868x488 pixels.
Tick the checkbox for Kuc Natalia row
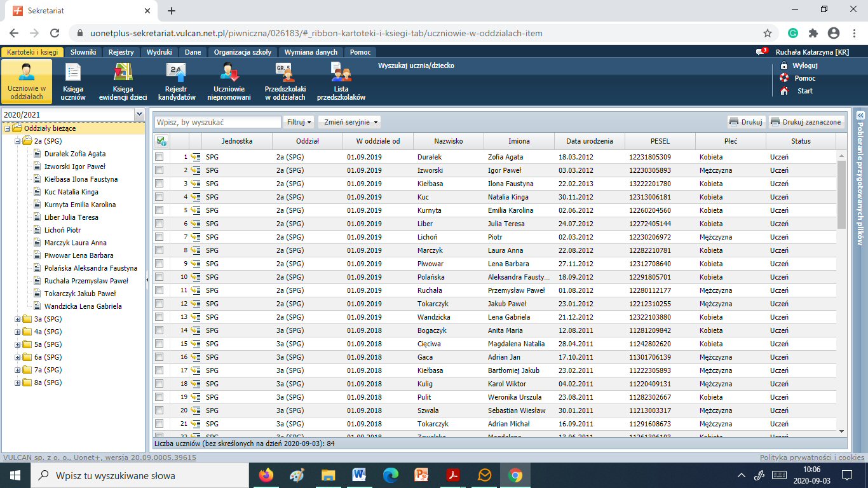coord(159,197)
